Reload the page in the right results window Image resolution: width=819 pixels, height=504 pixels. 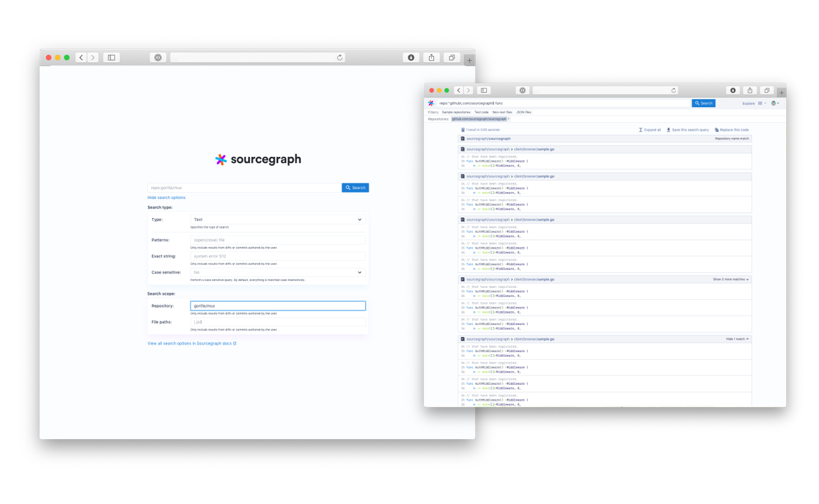(x=673, y=91)
